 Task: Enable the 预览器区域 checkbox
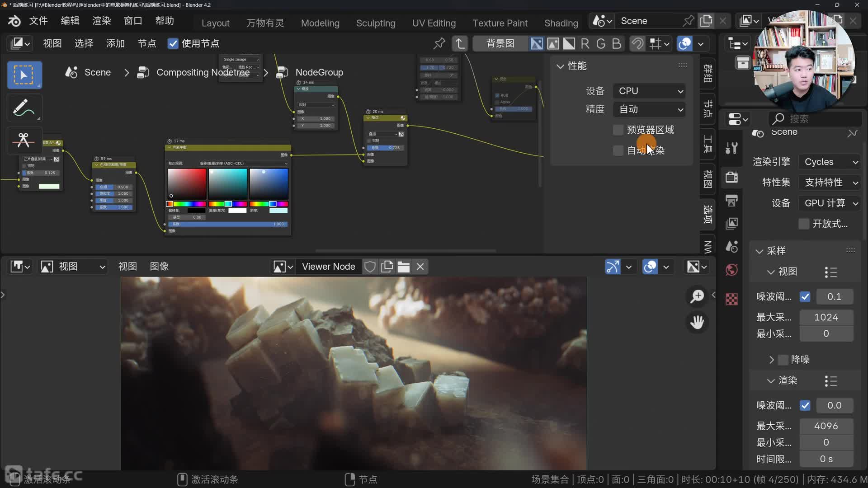tap(618, 130)
